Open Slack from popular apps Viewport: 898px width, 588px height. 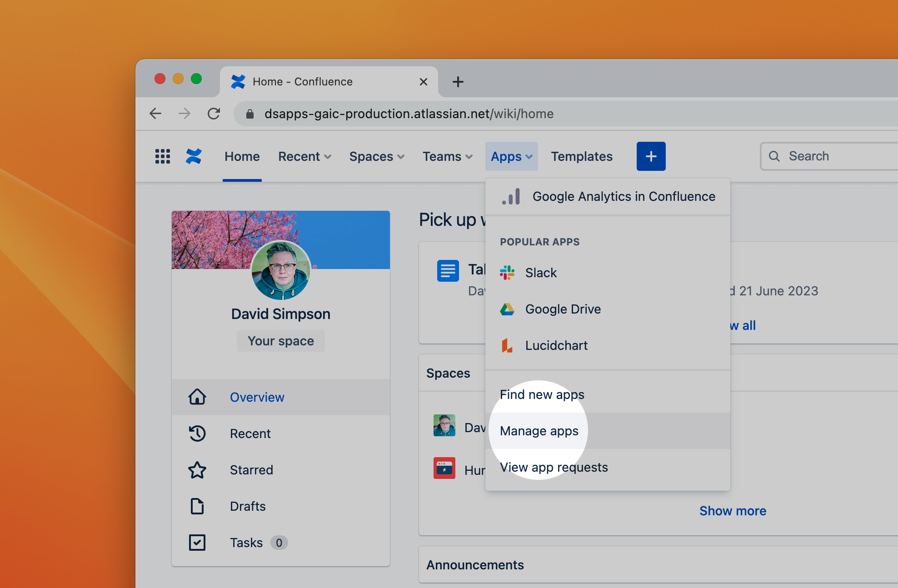(x=540, y=273)
